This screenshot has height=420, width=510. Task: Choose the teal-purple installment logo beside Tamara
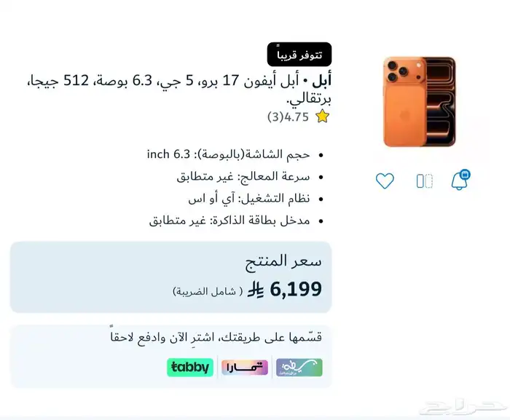coord(299,368)
